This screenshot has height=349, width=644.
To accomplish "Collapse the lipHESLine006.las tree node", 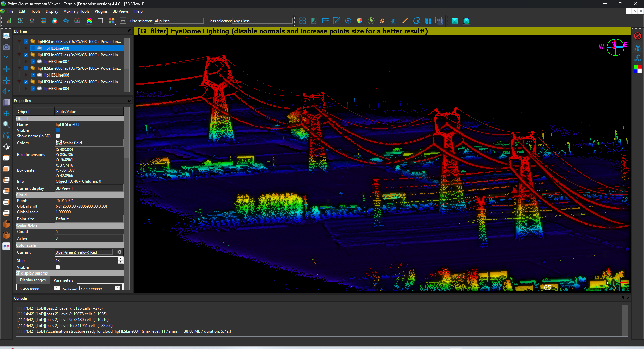I will 20,68.
